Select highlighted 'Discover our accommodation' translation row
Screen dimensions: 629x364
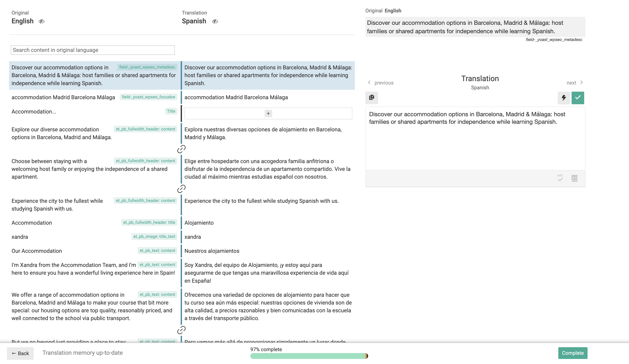tap(268, 75)
